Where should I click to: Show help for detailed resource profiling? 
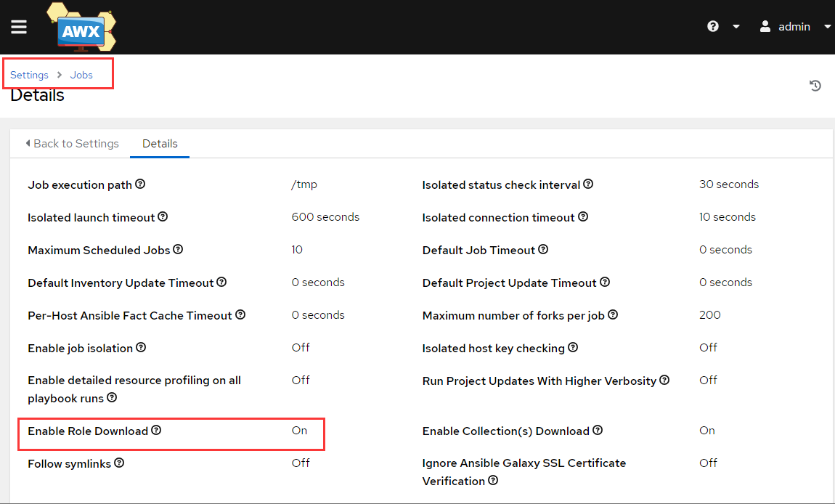click(x=112, y=397)
